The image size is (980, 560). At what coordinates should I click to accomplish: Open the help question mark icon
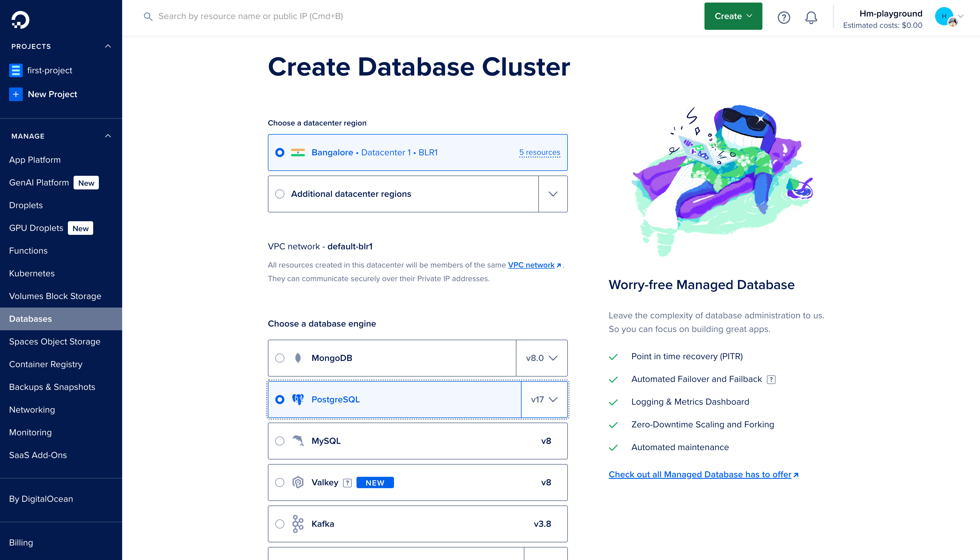(783, 17)
